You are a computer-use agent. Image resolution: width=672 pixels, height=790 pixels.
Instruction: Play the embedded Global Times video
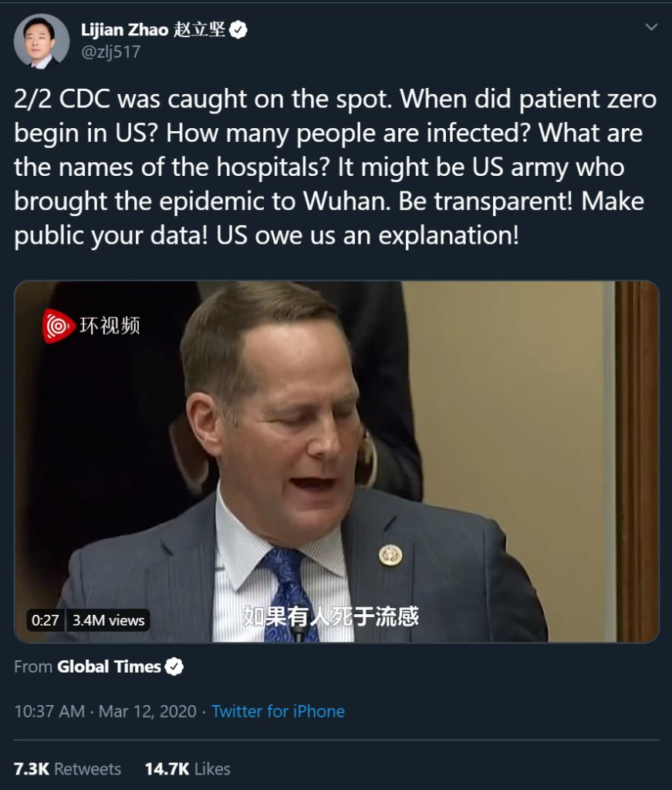pos(336,461)
